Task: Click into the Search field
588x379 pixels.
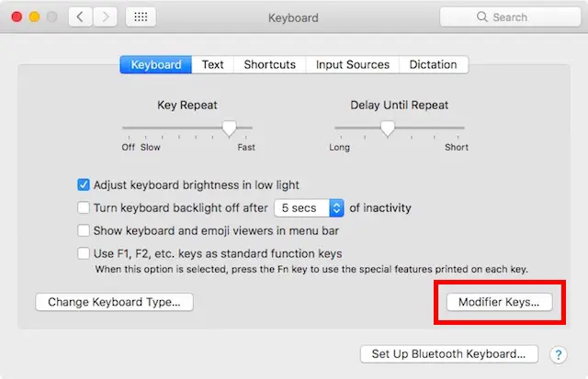Action: point(510,17)
